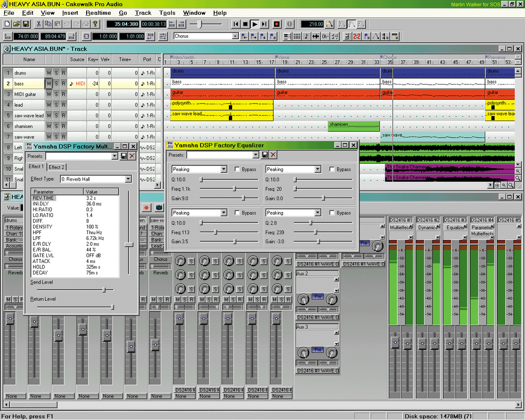Open Help via the question mark toolbar icon

[x=95, y=24]
